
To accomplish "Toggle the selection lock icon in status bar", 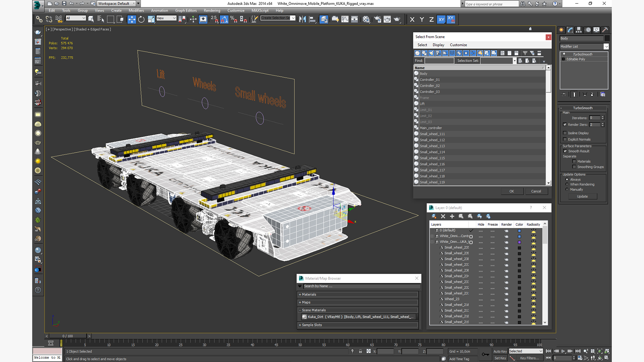I will (x=360, y=351).
